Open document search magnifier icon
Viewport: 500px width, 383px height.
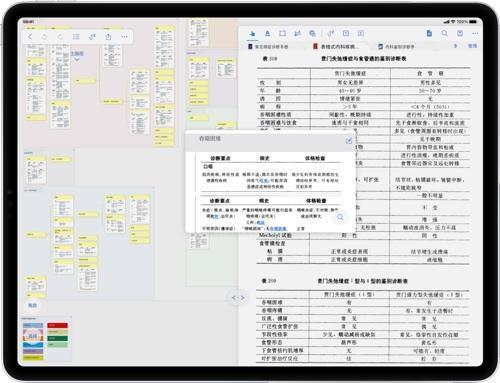(444, 33)
